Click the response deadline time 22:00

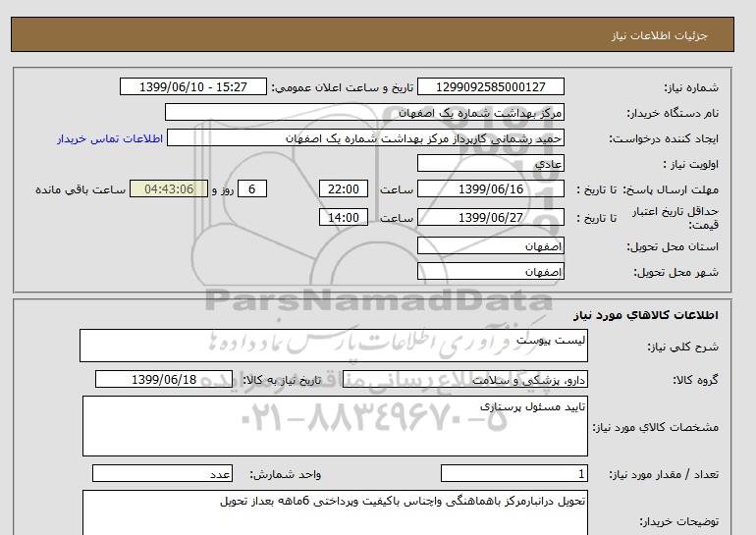344,188
